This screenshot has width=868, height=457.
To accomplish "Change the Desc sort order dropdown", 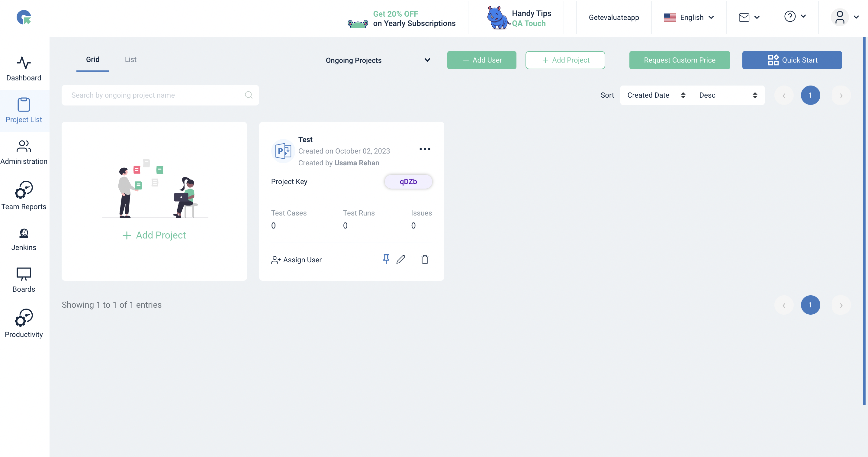I will pyautogui.click(x=728, y=95).
